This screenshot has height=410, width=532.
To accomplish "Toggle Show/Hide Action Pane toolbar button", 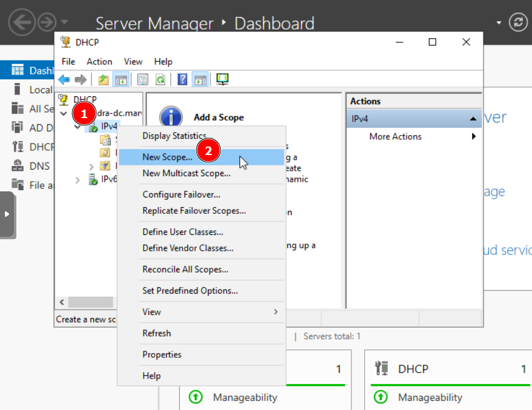I will (x=200, y=79).
